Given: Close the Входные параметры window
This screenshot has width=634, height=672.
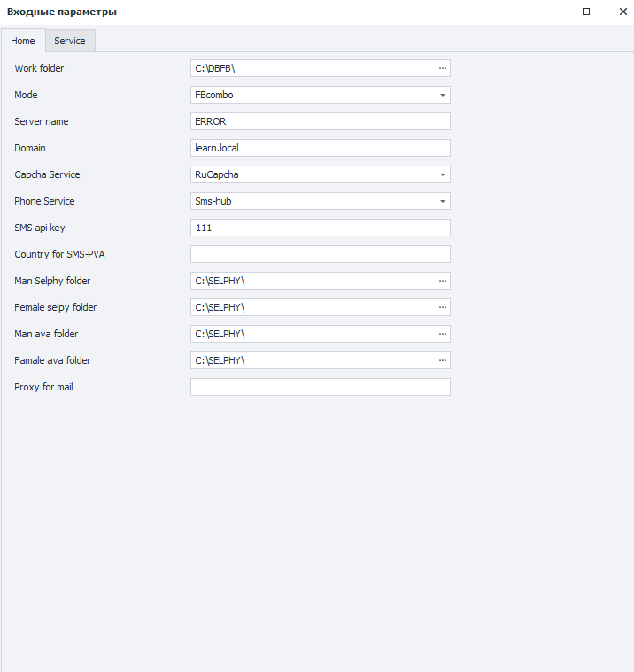Looking at the screenshot, I should [x=622, y=12].
